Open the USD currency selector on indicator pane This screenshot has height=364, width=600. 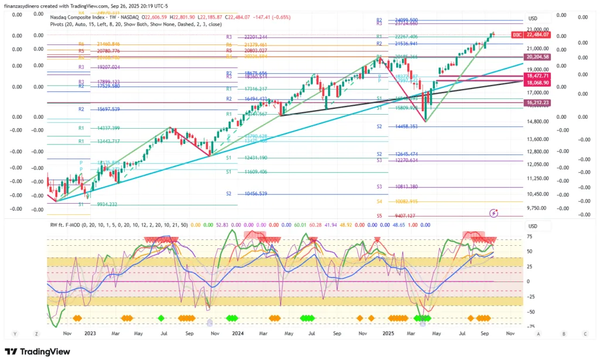[533, 226]
